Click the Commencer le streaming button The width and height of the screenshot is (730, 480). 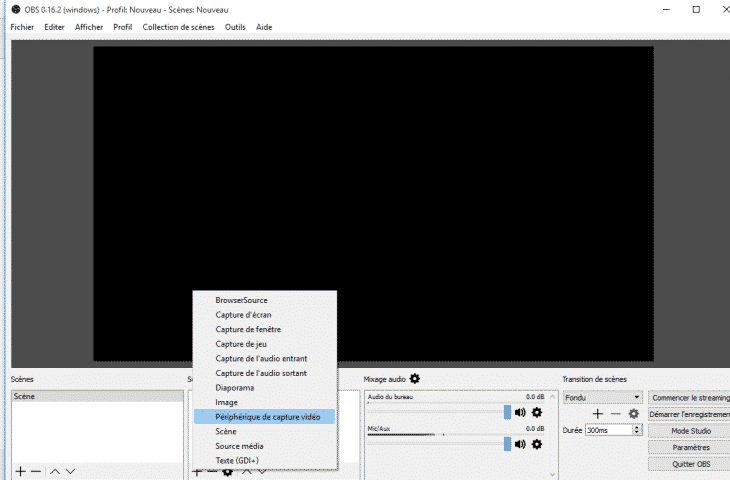tap(690, 397)
